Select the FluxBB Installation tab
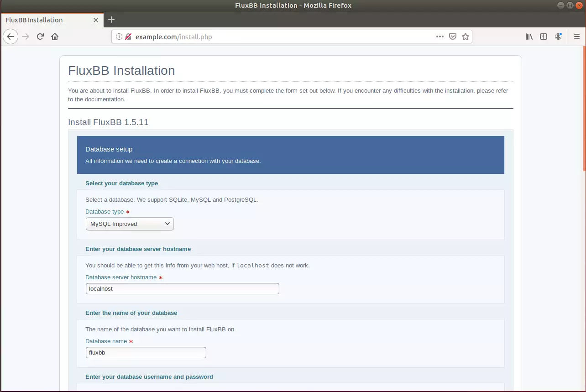 52,20
